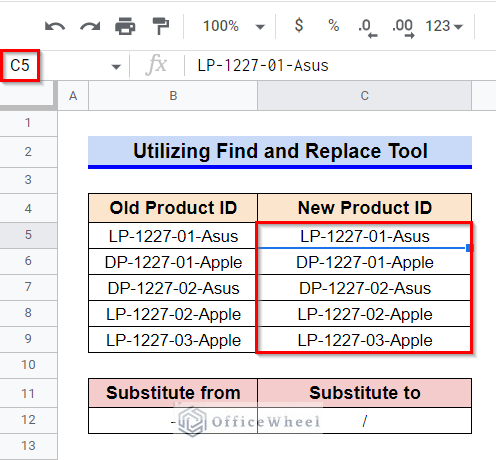Click the Undo arrow icon
Viewport: 496px width, 460px height.
[x=55, y=26]
